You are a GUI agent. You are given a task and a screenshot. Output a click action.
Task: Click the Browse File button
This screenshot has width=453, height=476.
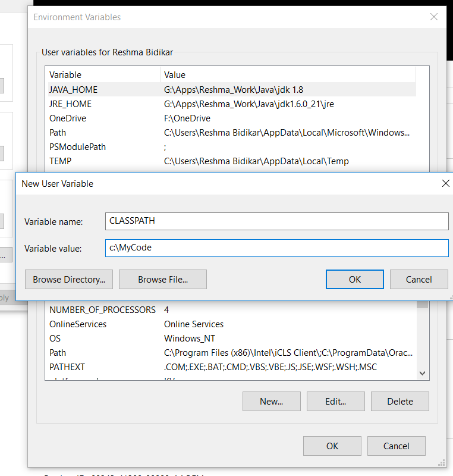click(163, 279)
